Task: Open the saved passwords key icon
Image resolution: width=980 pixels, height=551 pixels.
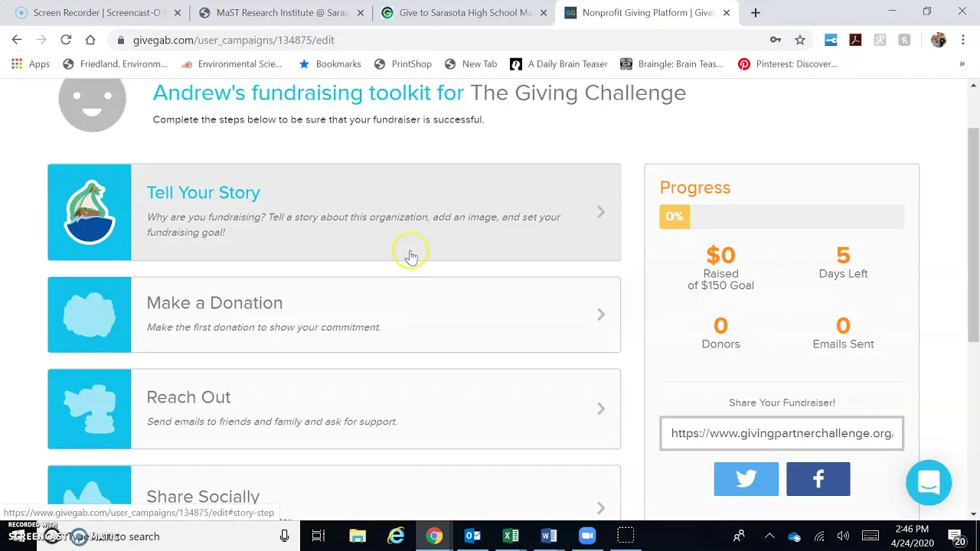Action: pos(776,40)
